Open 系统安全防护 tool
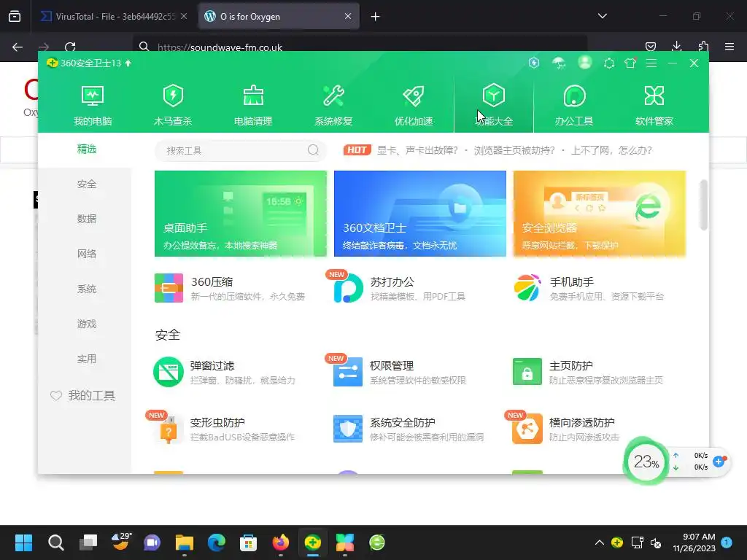Screen dimensions: 747x560 (409, 429)
